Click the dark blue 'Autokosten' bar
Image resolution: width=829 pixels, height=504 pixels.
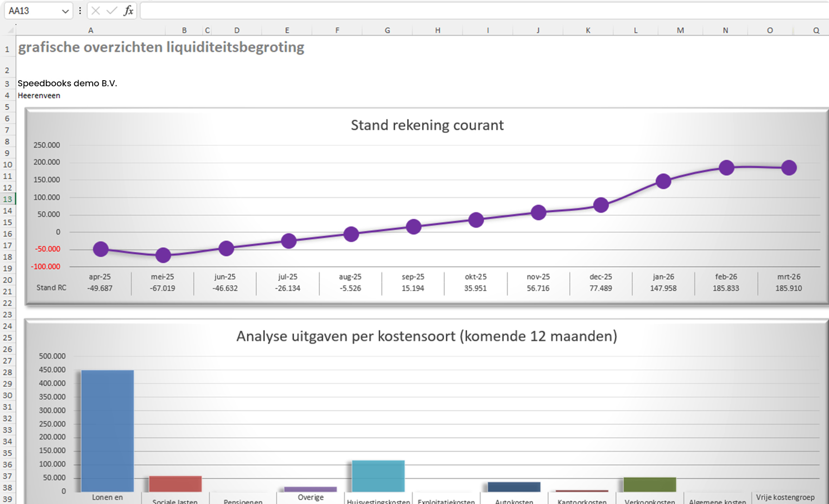514,487
